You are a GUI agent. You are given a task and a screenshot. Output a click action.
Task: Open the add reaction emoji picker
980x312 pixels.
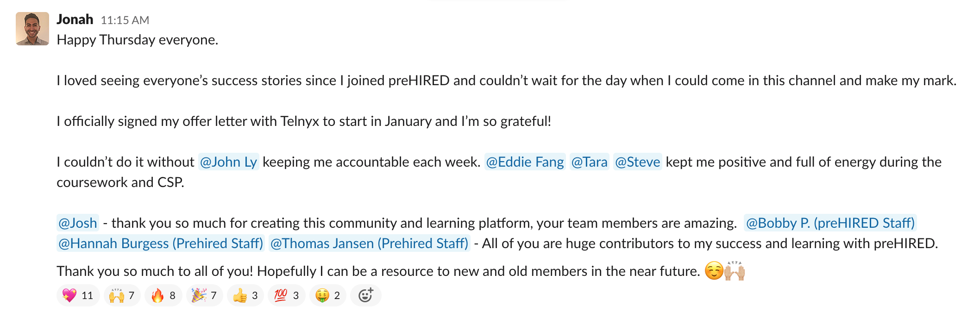[365, 296]
